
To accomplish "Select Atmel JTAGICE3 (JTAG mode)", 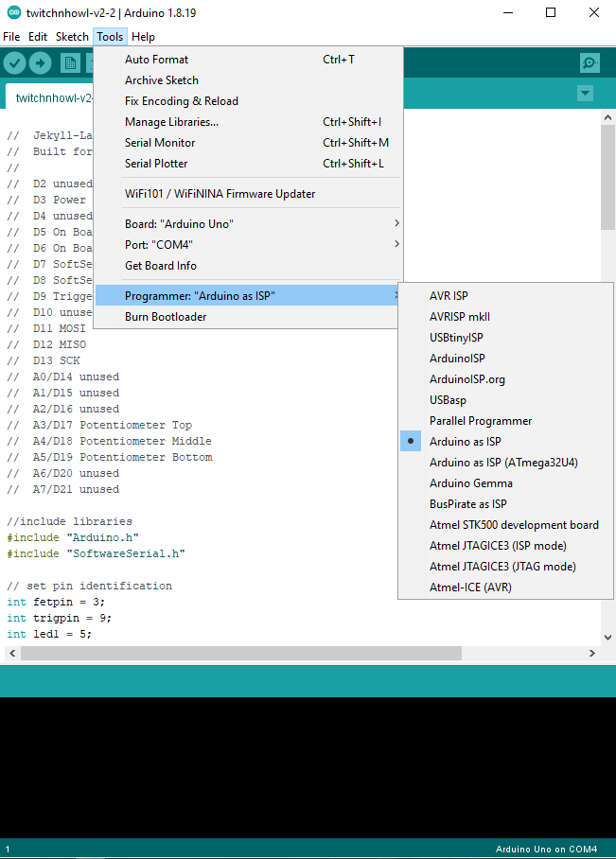I will (x=505, y=567).
